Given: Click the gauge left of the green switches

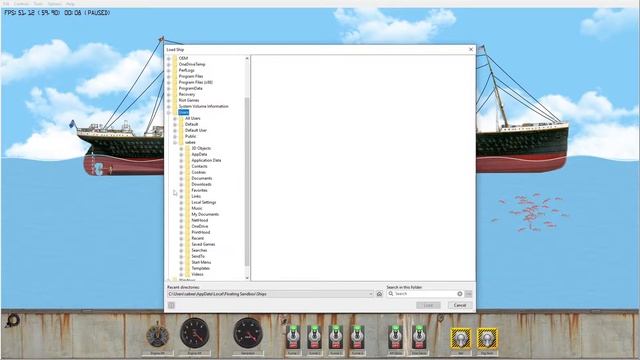Looking at the screenshot, I should 248,333.
